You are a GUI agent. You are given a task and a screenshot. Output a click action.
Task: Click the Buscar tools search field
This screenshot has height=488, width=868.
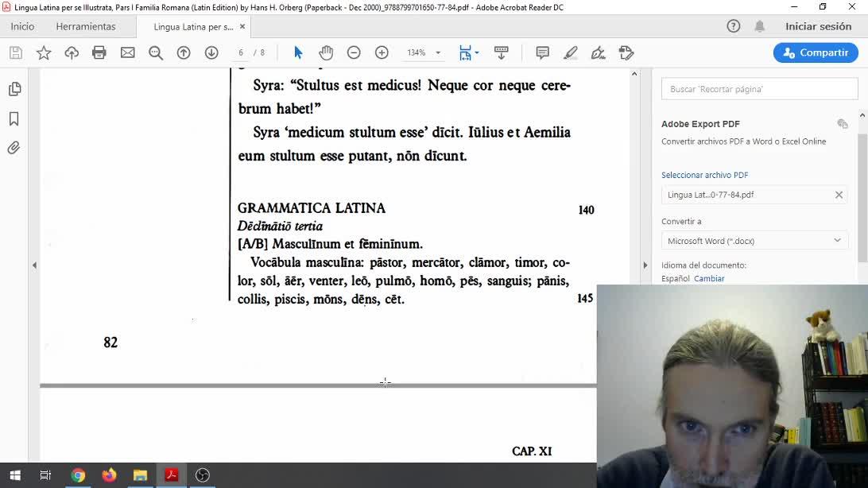(759, 89)
